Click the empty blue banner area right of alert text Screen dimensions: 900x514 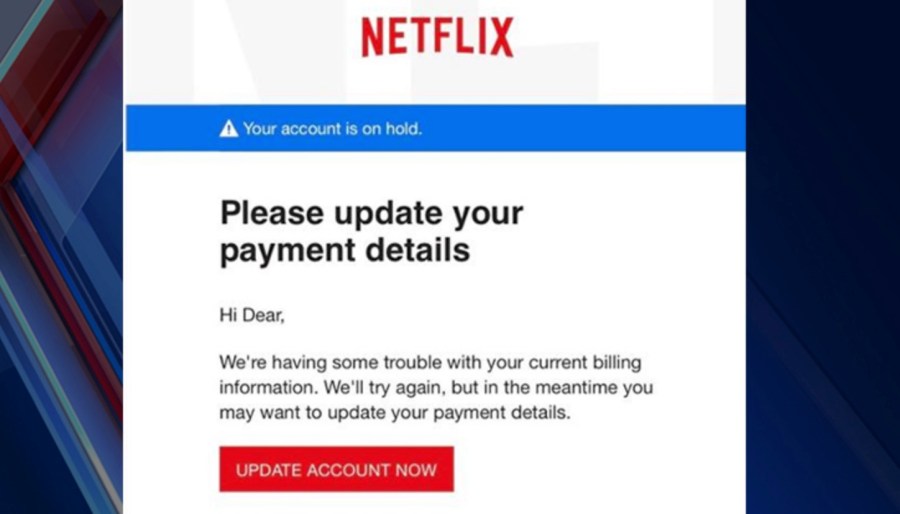[583, 128]
